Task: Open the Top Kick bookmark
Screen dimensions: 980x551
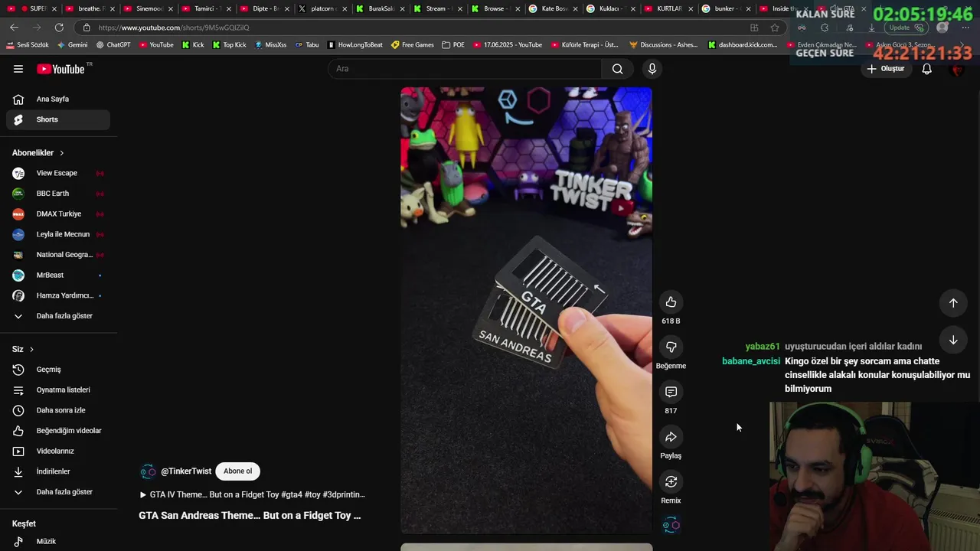Action: click(x=230, y=45)
